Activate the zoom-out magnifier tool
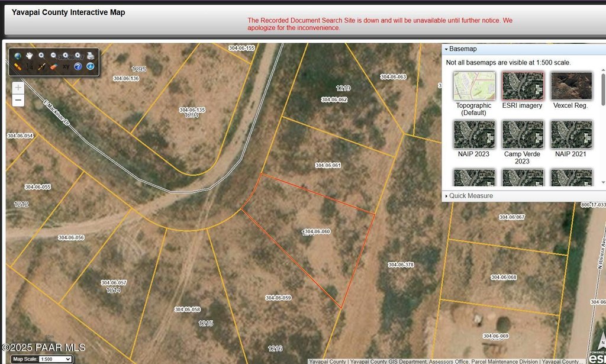The width and height of the screenshot is (606, 364). pyautogui.click(x=53, y=56)
